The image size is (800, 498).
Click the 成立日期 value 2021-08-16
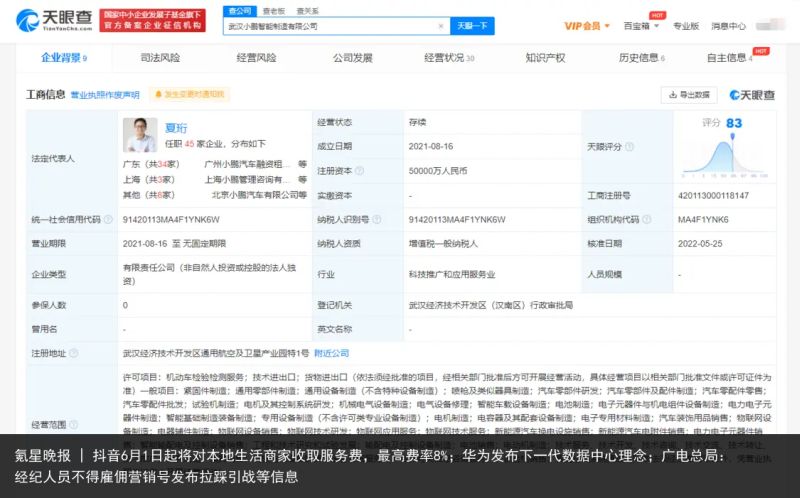pos(431,146)
